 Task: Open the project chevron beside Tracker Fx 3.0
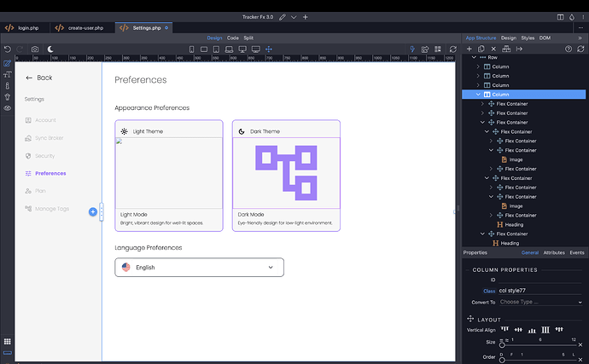pos(294,17)
